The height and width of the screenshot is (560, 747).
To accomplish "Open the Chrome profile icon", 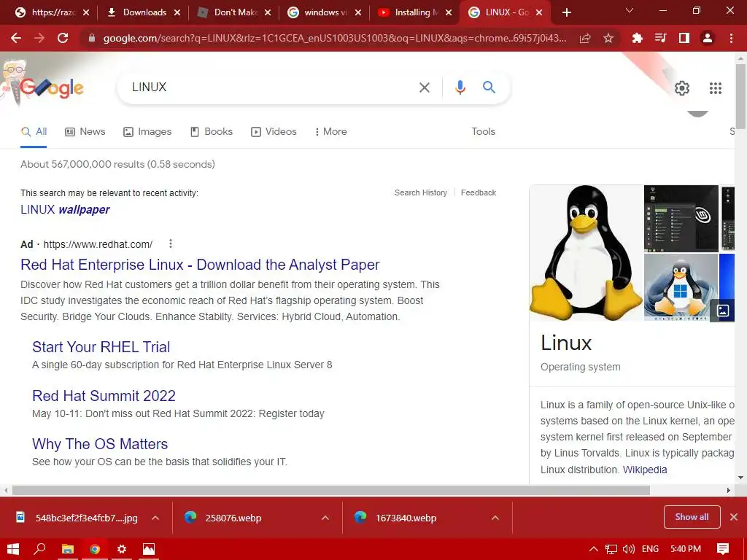I will [708, 38].
